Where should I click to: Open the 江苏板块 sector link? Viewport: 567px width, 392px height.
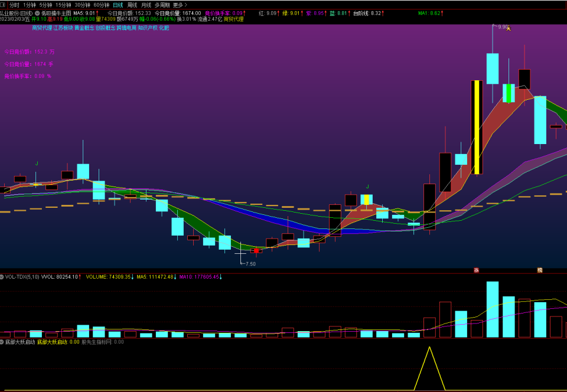[x=63, y=28]
